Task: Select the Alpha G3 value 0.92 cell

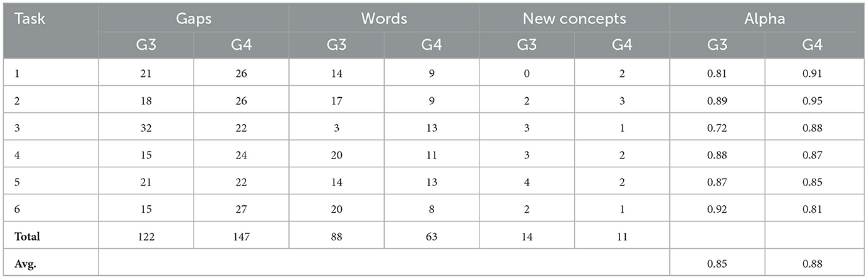Action: point(717,210)
